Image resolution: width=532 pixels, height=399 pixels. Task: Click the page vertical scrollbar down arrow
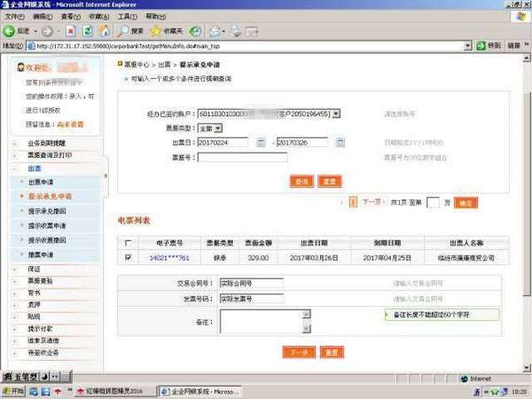pos(527,367)
